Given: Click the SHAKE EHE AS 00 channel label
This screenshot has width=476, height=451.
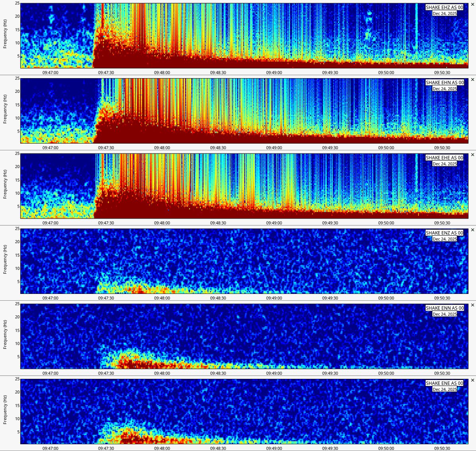Looking at the screenshot, I should [x=444, y=158].
